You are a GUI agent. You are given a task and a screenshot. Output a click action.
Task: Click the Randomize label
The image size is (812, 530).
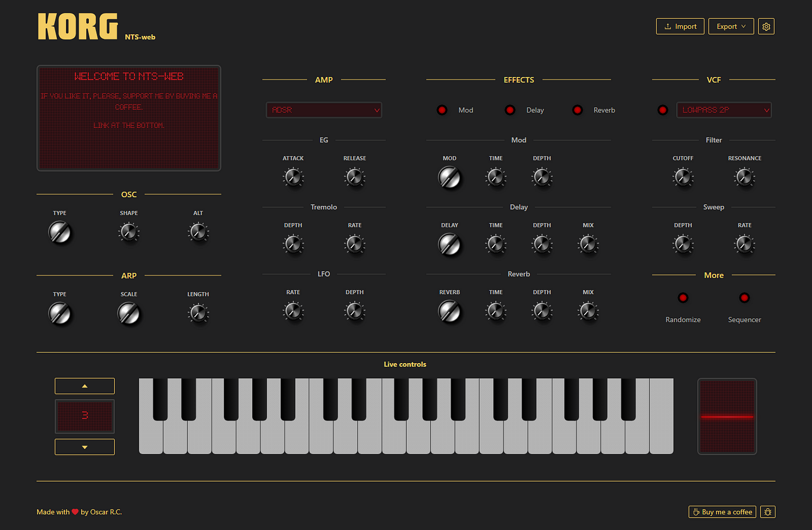pos(683,320)
